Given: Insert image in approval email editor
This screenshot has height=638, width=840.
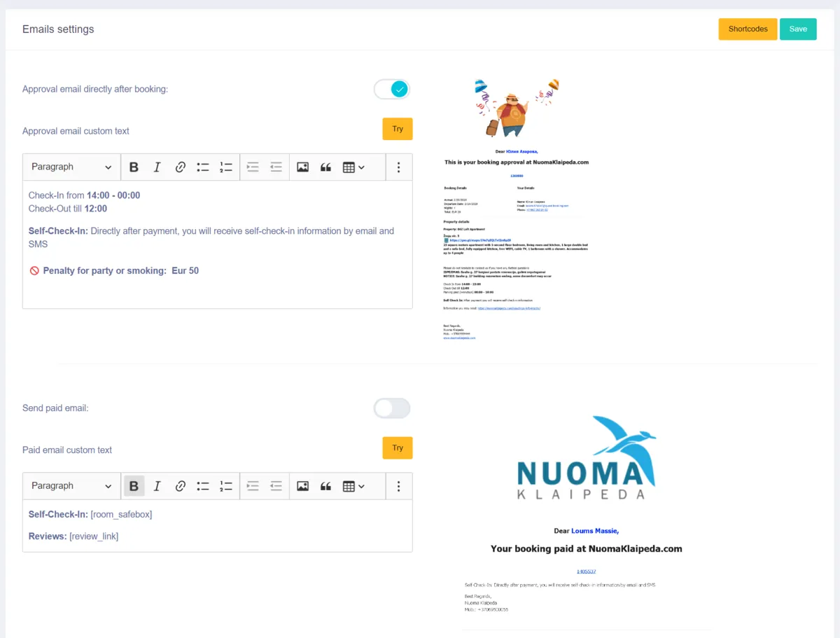Looking at the screenshot, I should pyautogui.click(x=302, y=167).
